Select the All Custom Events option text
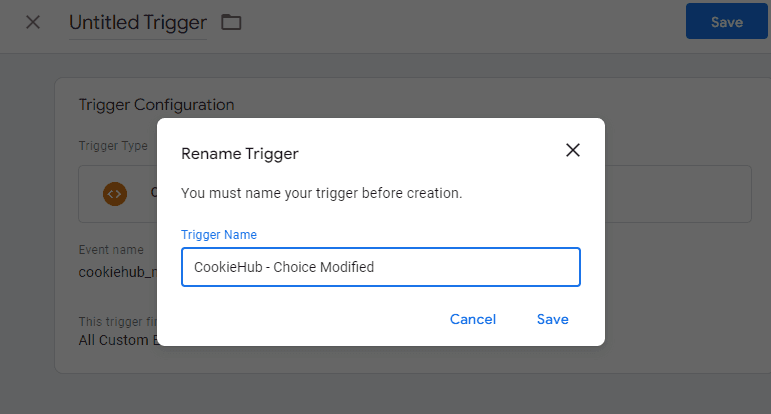Viewport: 771px width, 414px height. point(118,340)
